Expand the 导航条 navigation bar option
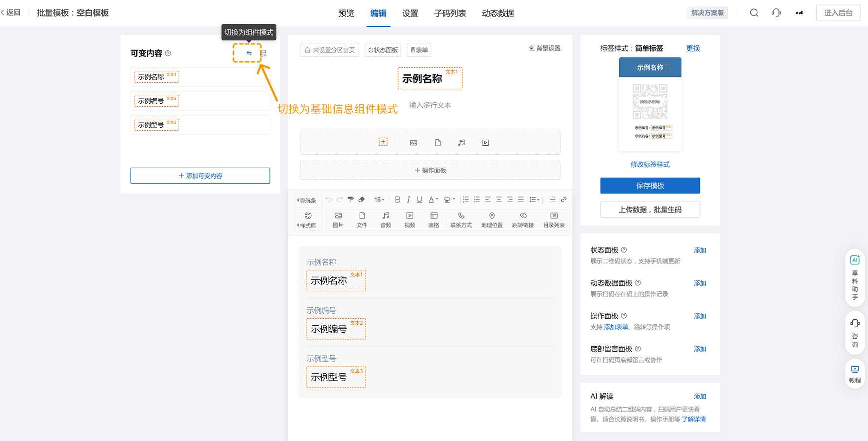Image resolution: width=868 pixels, height=441 pixels. [307, 201]
